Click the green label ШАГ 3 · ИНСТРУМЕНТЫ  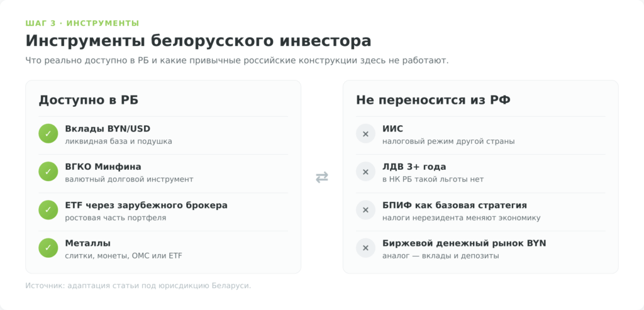82,23
